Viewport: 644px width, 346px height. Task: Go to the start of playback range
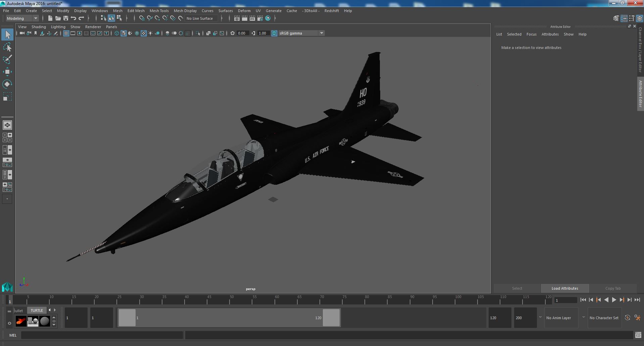point(583,300)
